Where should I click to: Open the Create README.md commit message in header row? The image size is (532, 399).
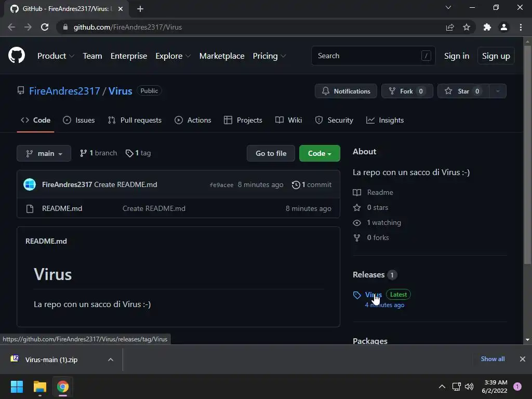126,184
